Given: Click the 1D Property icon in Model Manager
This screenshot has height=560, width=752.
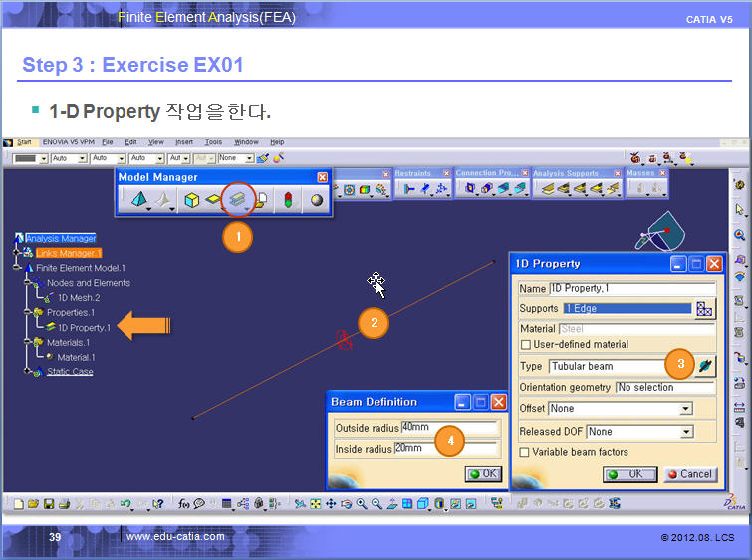Looking at the screenshot, I should pos(237,200).
